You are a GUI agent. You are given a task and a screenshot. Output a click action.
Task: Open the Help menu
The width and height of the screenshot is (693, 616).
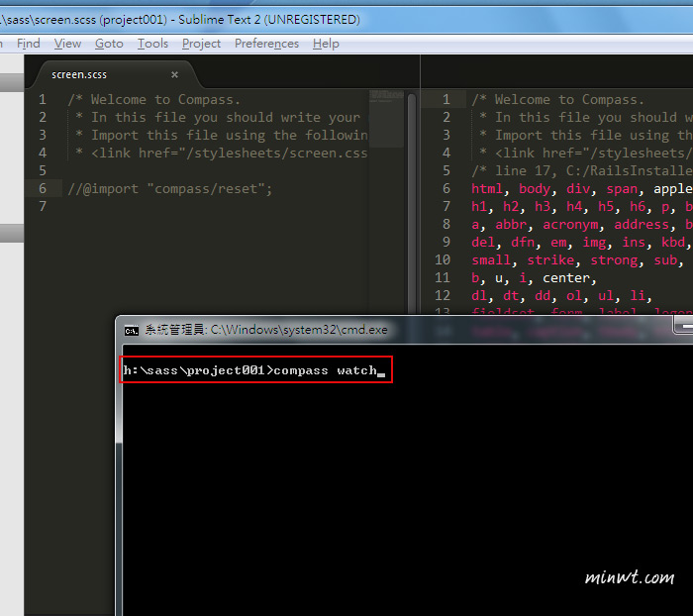point(326,44)
